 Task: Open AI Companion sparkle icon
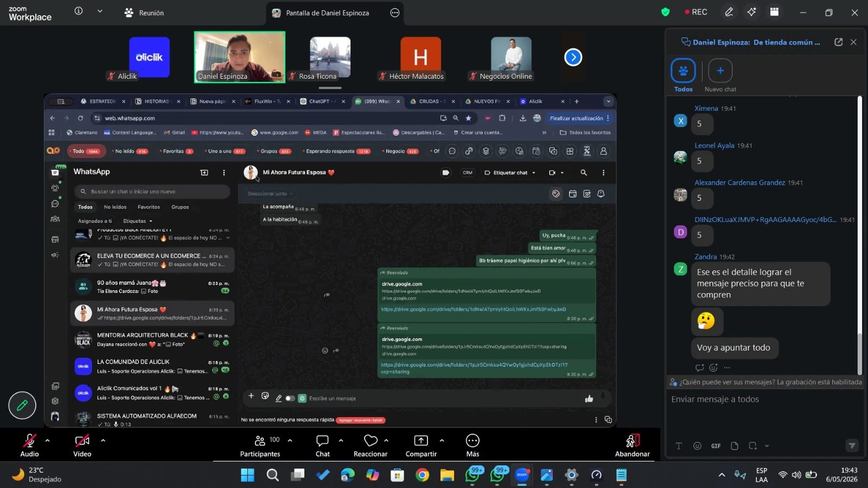(751, 12)
